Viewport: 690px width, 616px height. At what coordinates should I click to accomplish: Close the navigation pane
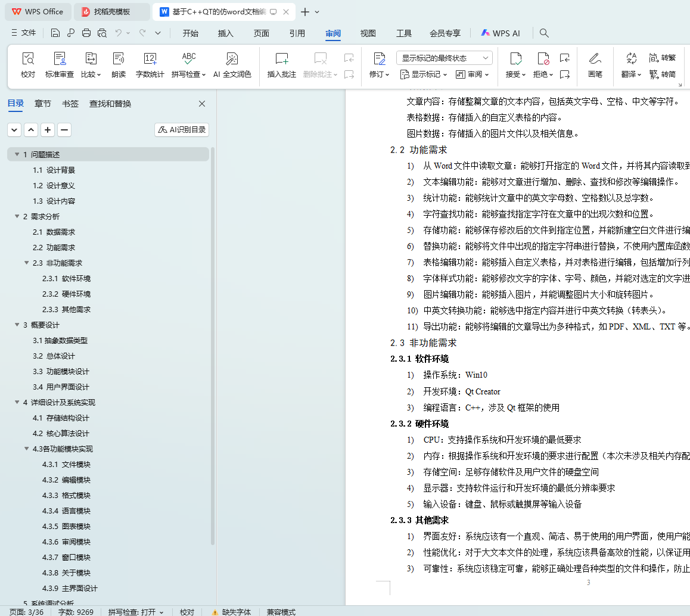[x=202, y=104]
